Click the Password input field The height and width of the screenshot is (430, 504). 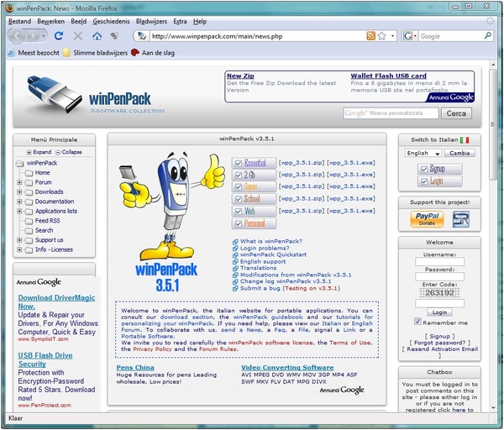439,276
